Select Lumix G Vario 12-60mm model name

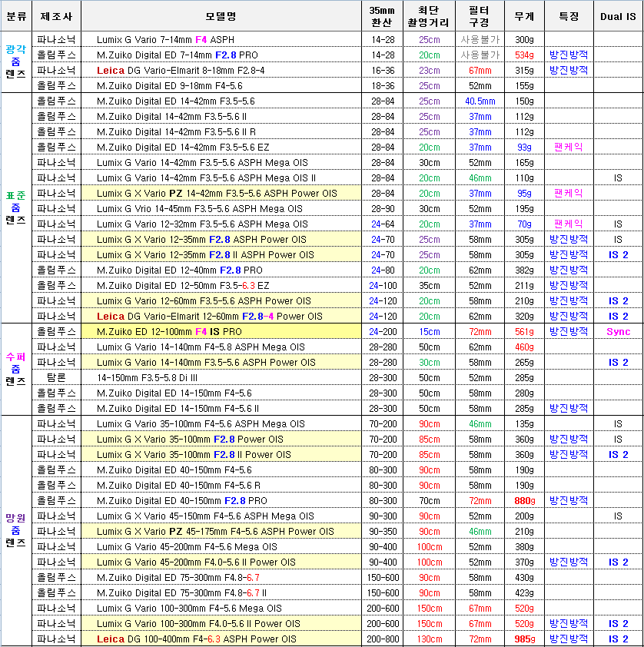click(204, 300)
